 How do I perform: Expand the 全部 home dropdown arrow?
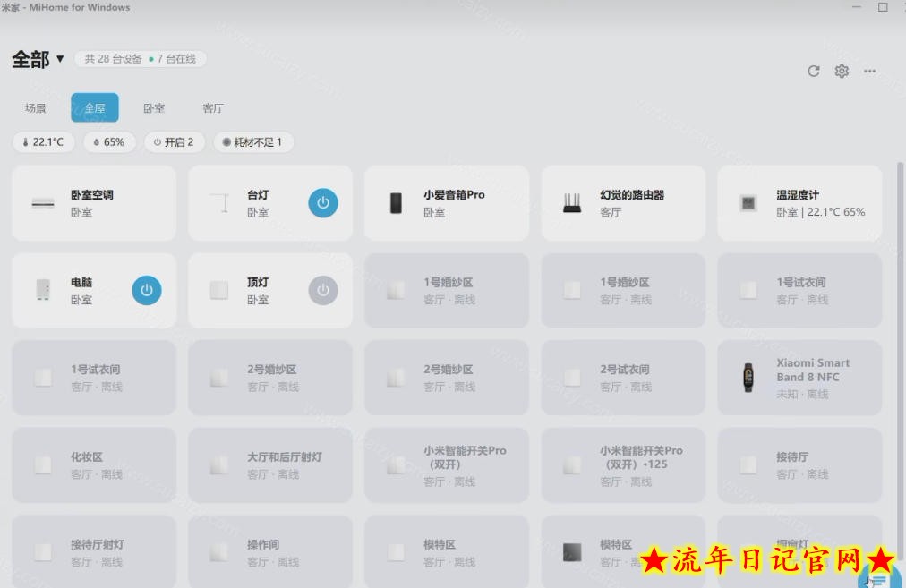(x=60, y=59)
